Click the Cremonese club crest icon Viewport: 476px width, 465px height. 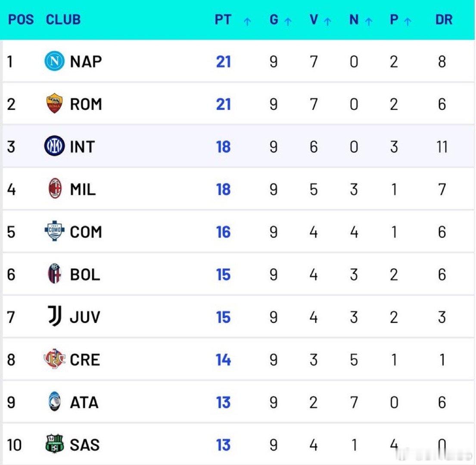tap(55, 360)
